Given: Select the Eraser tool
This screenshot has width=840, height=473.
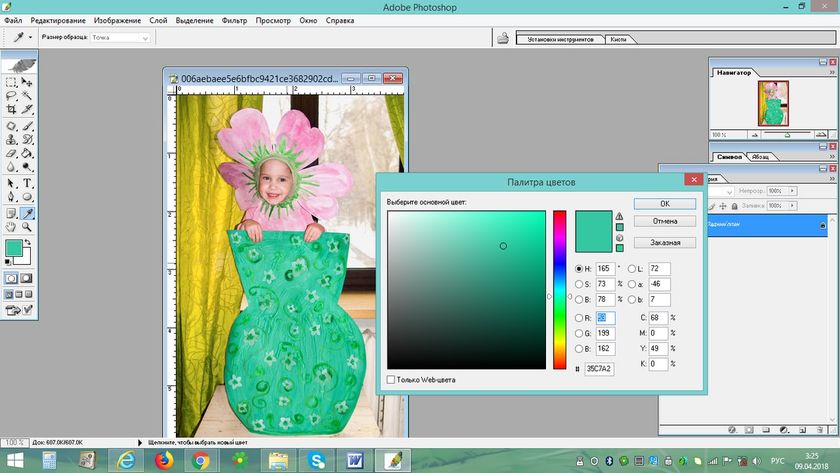Looking at the screenshot, I should coord(11,153).
